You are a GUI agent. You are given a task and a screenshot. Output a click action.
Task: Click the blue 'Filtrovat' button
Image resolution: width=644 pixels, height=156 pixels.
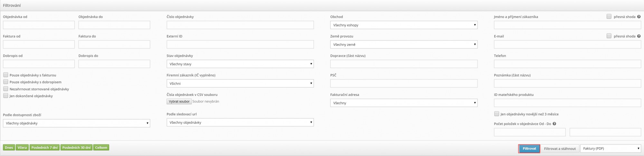tap(529, 149)
